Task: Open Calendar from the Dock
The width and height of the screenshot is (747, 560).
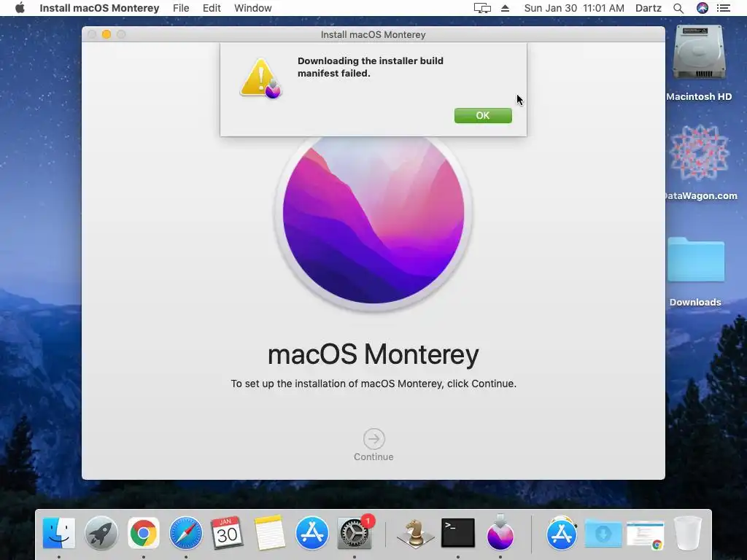Action: 228,533
